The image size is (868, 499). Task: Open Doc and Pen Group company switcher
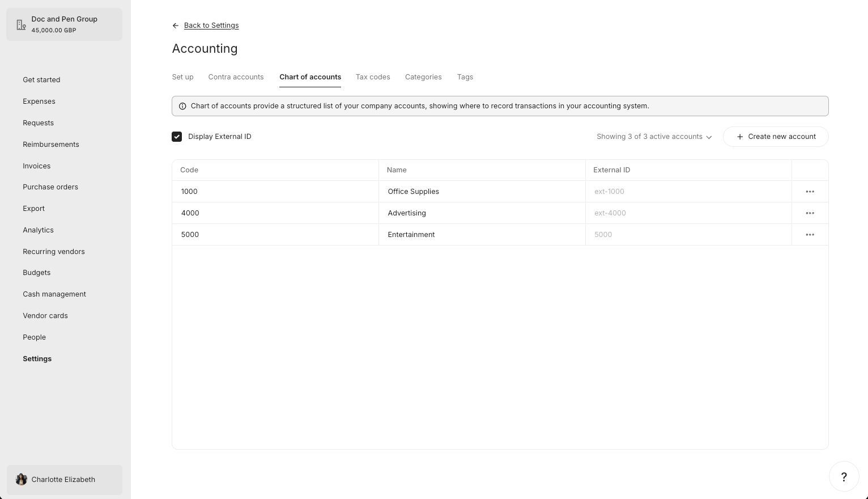[64, 24]
